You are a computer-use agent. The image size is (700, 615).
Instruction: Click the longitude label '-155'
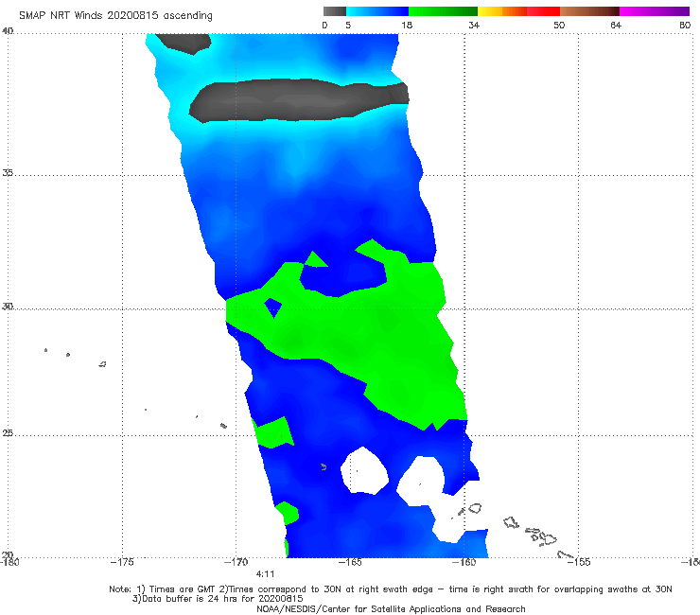578,562
